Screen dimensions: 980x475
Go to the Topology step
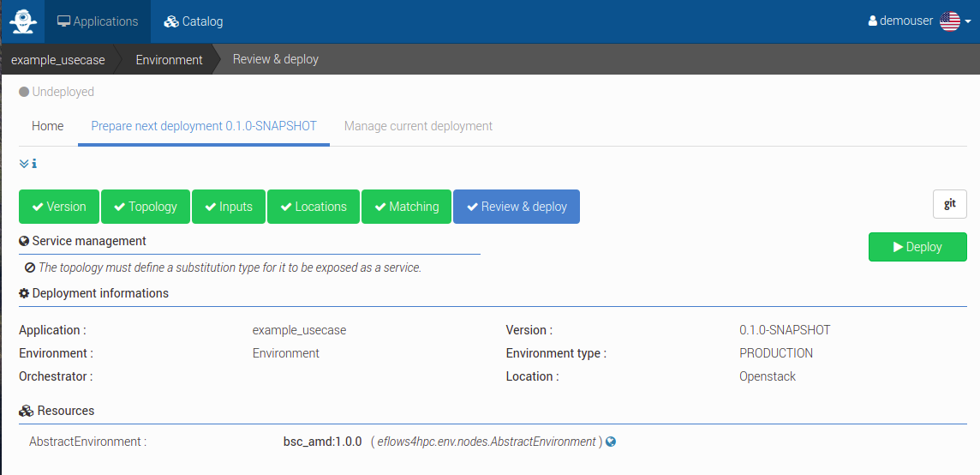[145, 207]
